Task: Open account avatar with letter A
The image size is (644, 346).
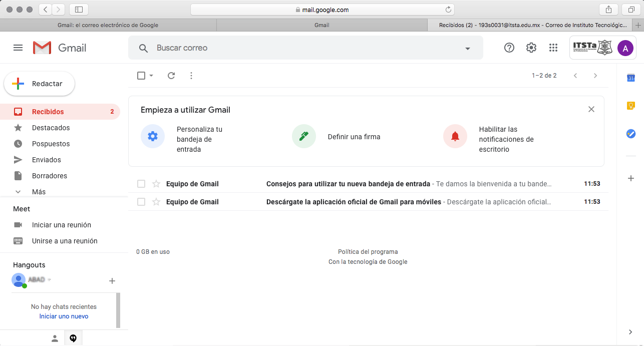Action: [625, 48]
